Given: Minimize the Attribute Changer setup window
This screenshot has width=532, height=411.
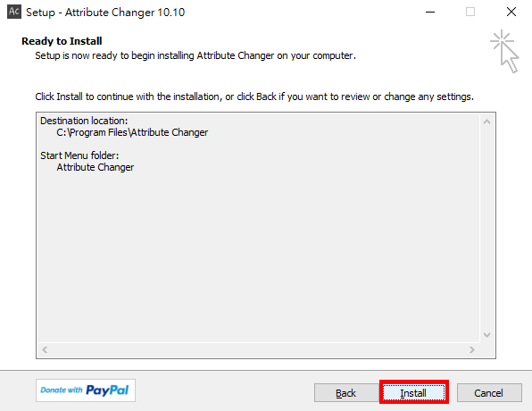Looking at the screenshot, I should pos(430,13).
